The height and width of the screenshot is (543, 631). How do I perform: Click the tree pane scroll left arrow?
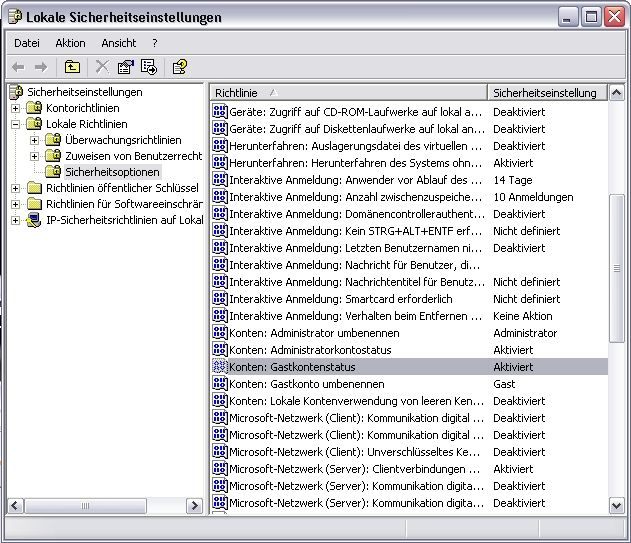pyautogui.click(x=16, y=505)
